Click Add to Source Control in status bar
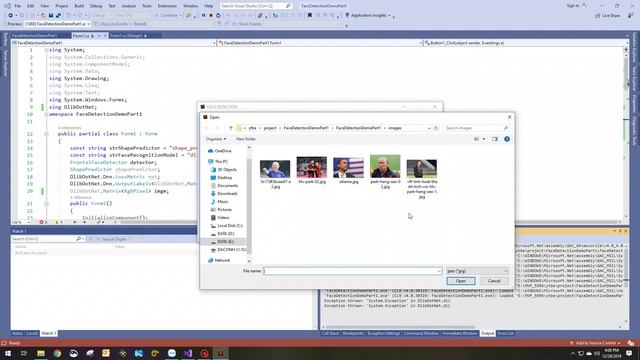 [x=596, y=343]
